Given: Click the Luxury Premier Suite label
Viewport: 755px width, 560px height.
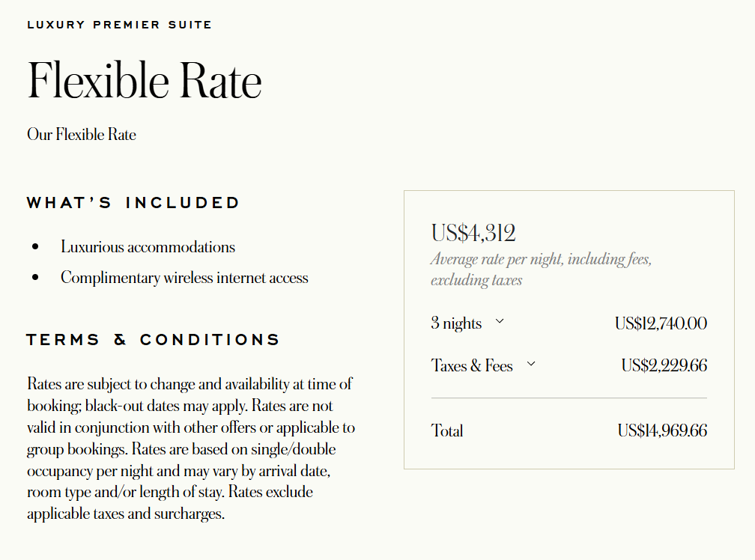Looking at the screenshot, I should tap(119, 25).
